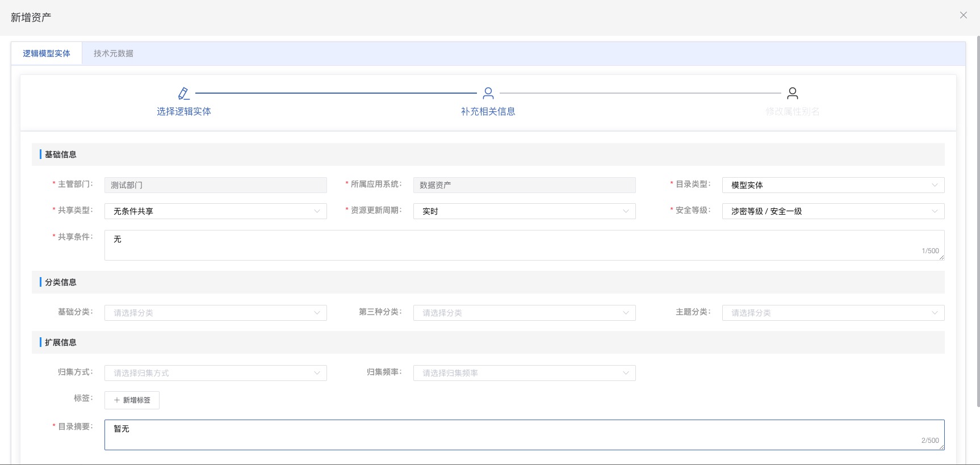Click the person icon above 修改属性别名
The width and height of the screenshot is (980, 465).
793,93
